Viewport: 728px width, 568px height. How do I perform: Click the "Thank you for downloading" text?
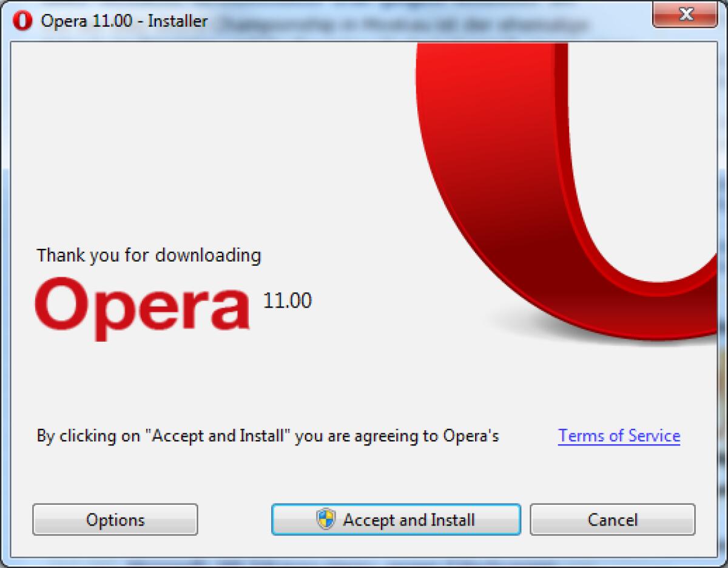[x=149, y=255]
